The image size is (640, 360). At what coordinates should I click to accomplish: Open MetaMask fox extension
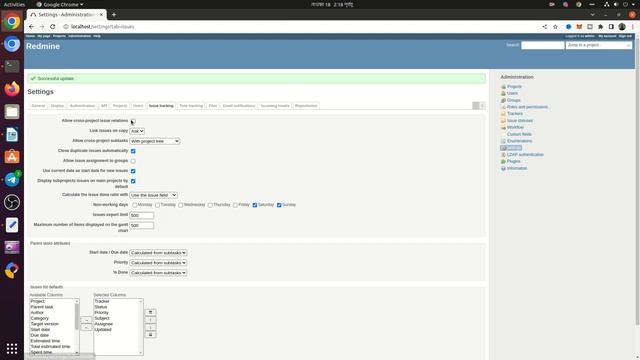(579, 27)
